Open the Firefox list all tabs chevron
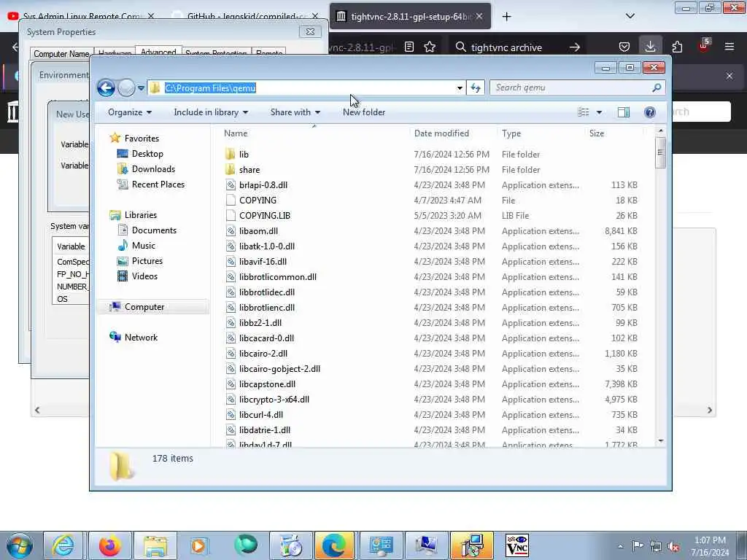 point(630,16)
